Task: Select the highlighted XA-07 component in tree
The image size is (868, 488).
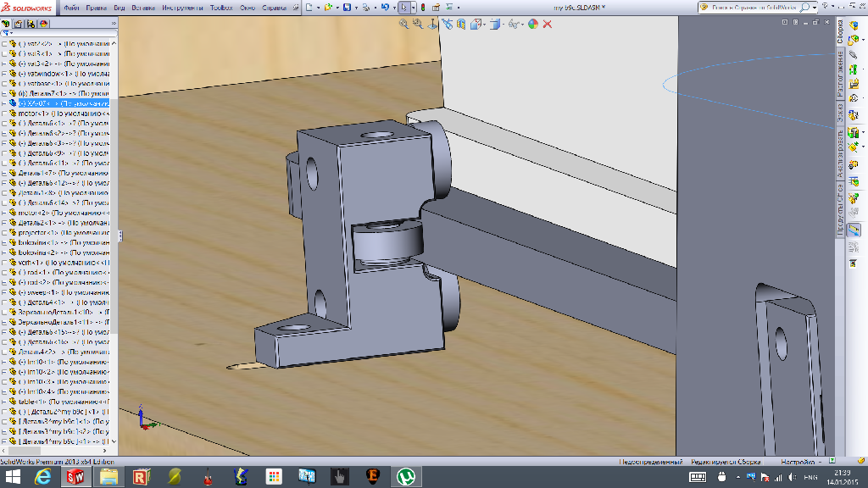Action: pyautogui.click(x=38, y=103)
